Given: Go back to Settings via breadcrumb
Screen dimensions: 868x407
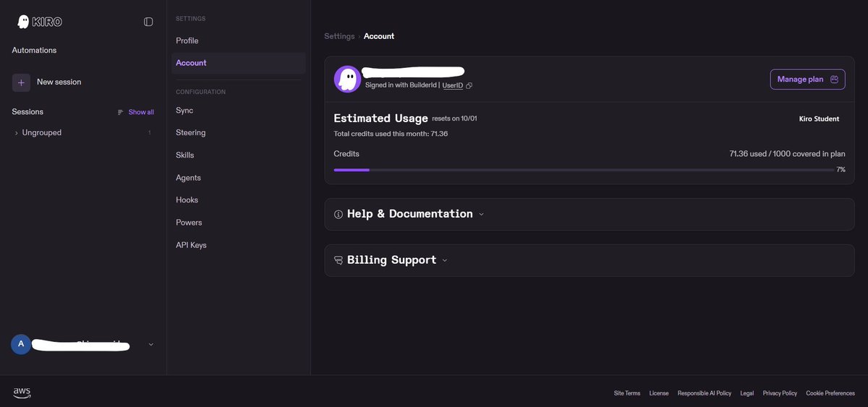Looking at the screenshot, I should [x=339, y=36].
